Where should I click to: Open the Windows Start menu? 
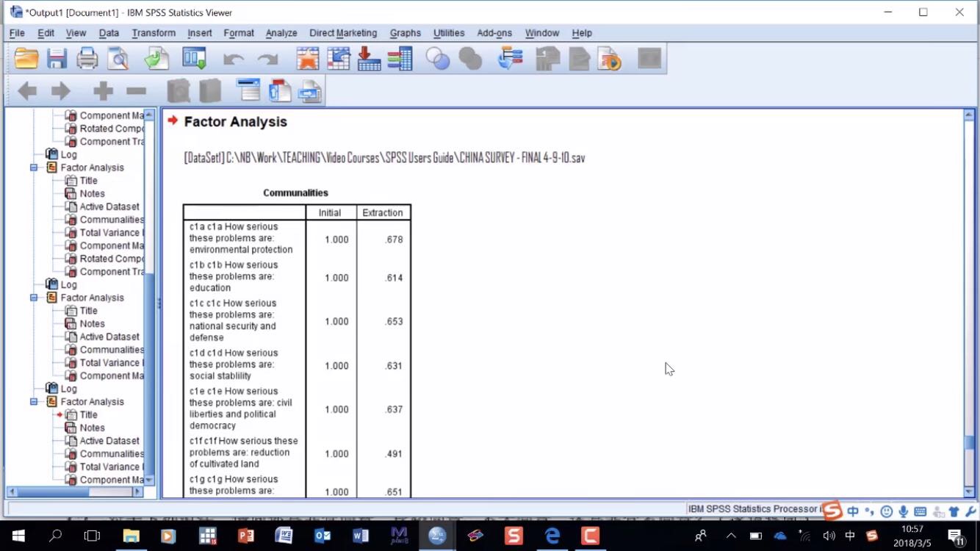[18, 536]
